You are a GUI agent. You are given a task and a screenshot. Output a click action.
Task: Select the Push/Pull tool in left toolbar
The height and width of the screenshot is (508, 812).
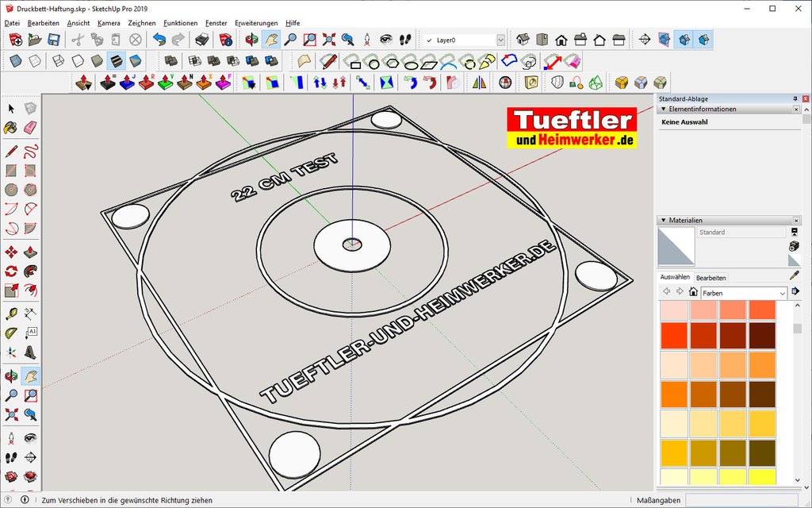click(x=30, y=252)
